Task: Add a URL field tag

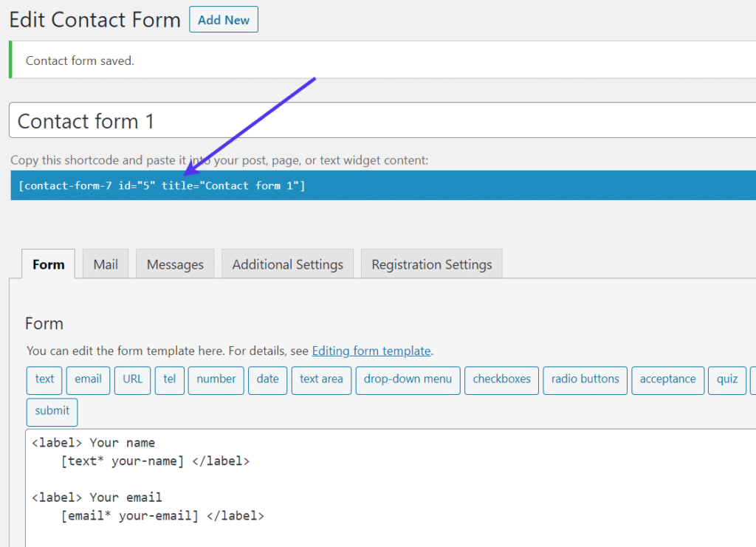Action: pos(133,379)
